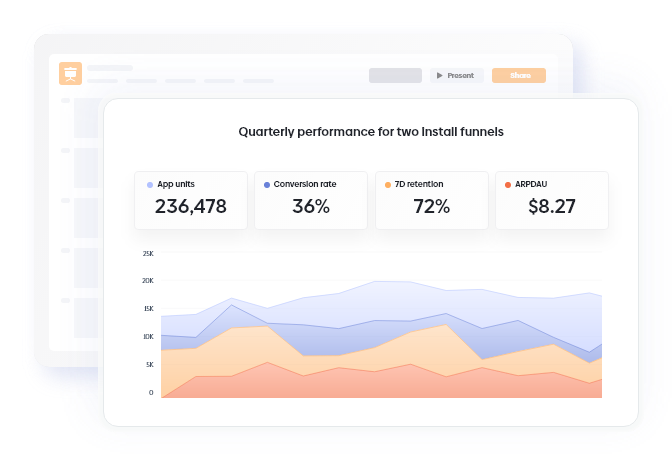Click the orange presentation easel icon

pyautogui.click(x=70, y=73)
